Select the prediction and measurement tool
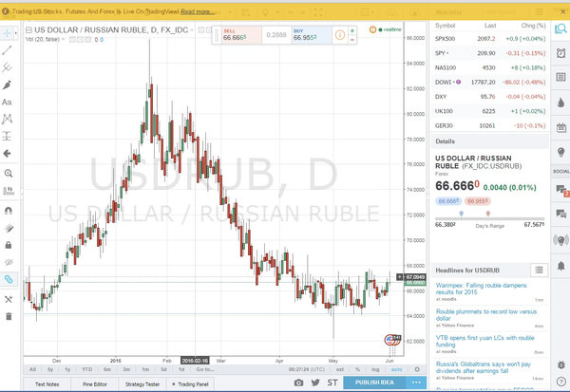Viewport: 570px width, 392px height. [7, 137]
